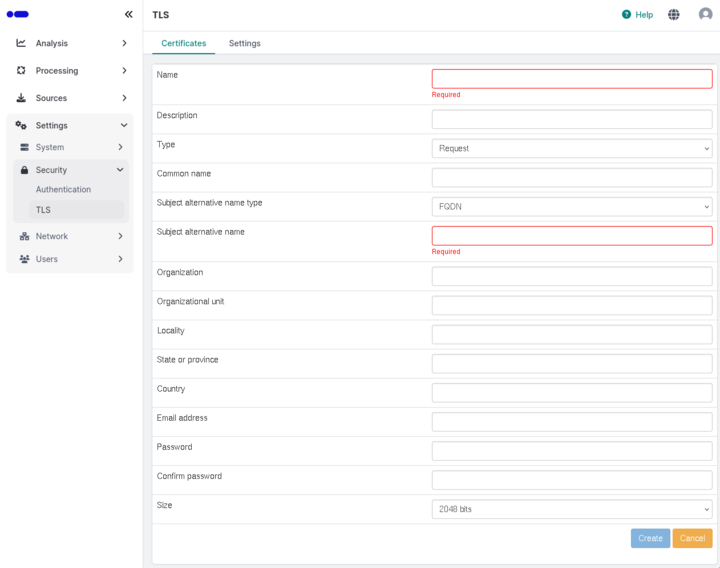Image resolution: width=720 pixels, height=568 pixels.
Task: Open language menu via globe icon
Action: 674,15
